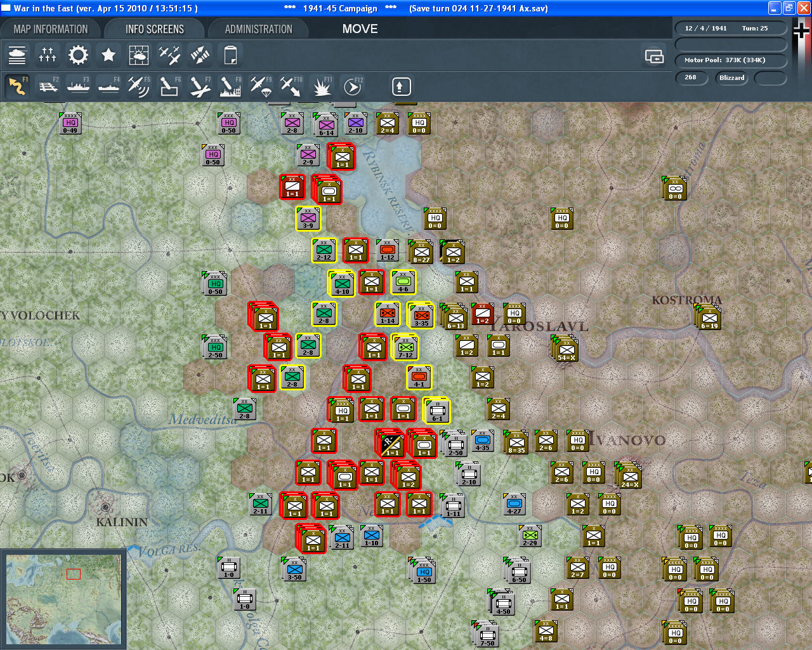Select the pink 3-9 unit counter
This screenshot has height=650, width=812.
tap(308, 219)
